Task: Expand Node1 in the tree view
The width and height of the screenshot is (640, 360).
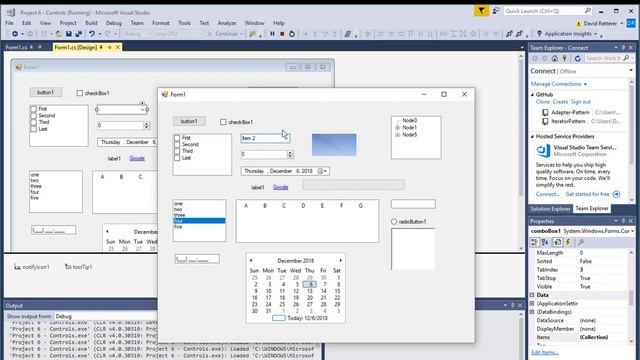Action: [x=398, y=128]
